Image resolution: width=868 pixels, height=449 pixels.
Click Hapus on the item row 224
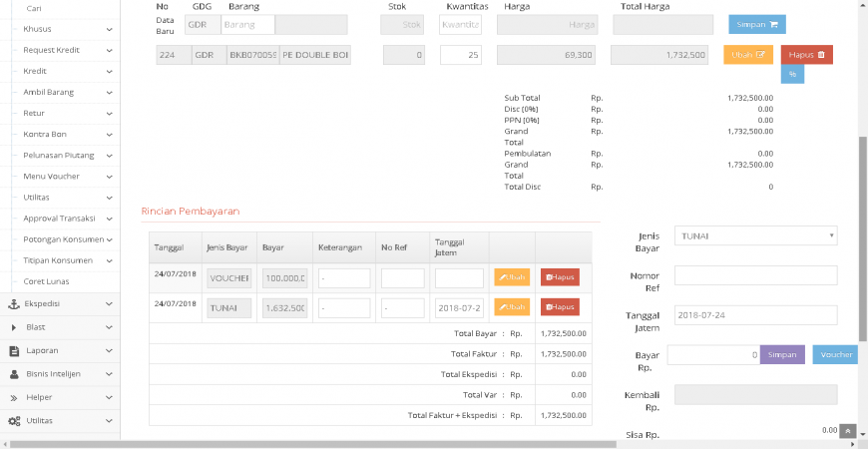pyautogui.click(x=806, y=55)
